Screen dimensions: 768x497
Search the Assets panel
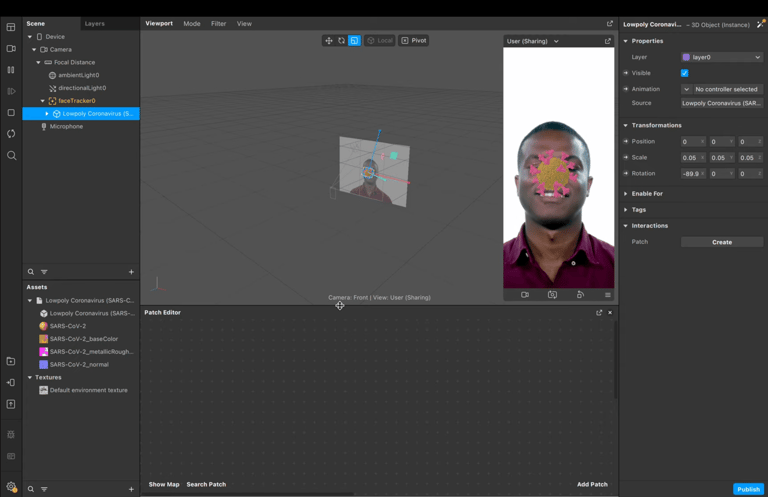(30, 489)
